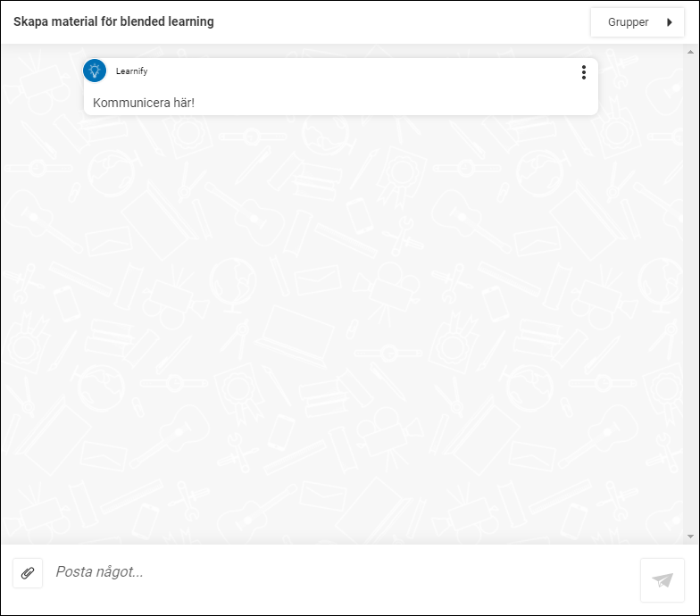The image size is (700, 616).
Task: Click the Learnify sender name
Action: 132,71
